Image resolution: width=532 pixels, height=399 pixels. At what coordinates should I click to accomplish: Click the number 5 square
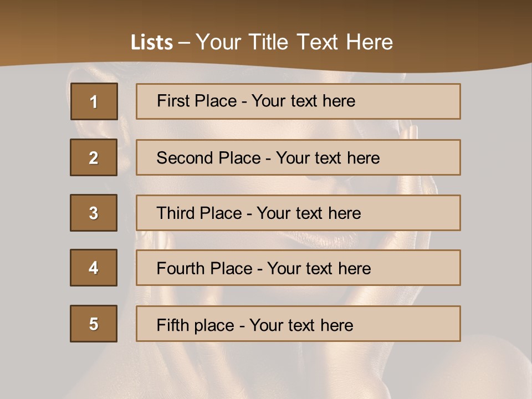coord(94,324)
